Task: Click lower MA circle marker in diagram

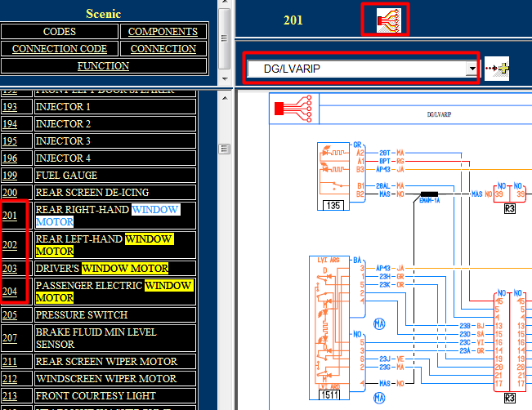Action: tap(379, 398)
